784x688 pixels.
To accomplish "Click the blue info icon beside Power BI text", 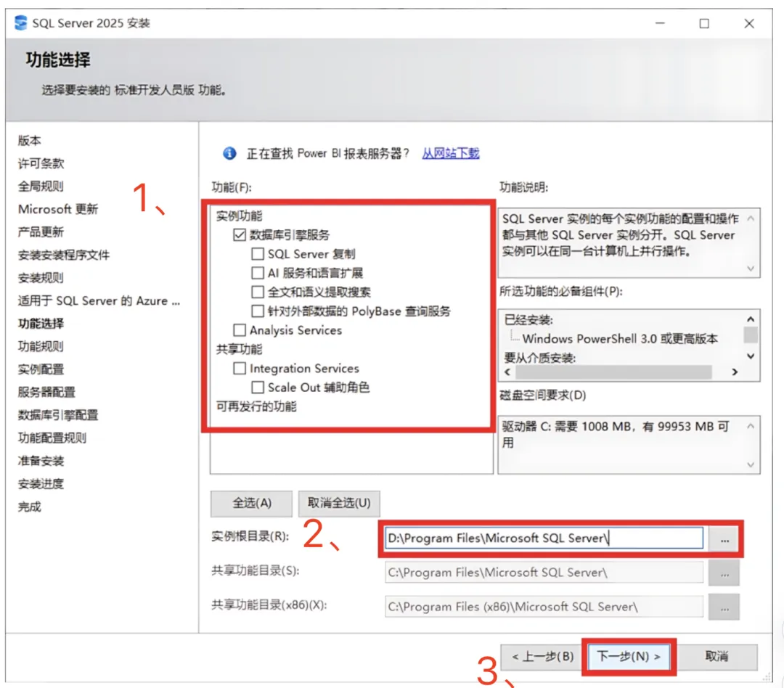I will 229,153.
